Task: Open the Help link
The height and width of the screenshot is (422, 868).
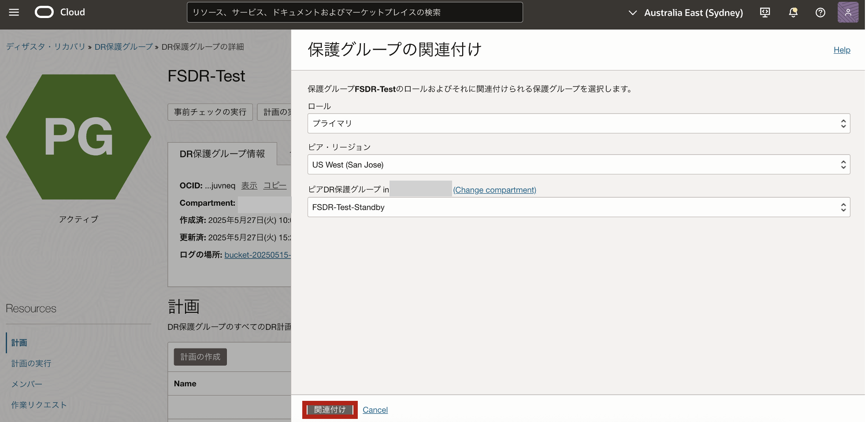Action: [x=842, y=50]
